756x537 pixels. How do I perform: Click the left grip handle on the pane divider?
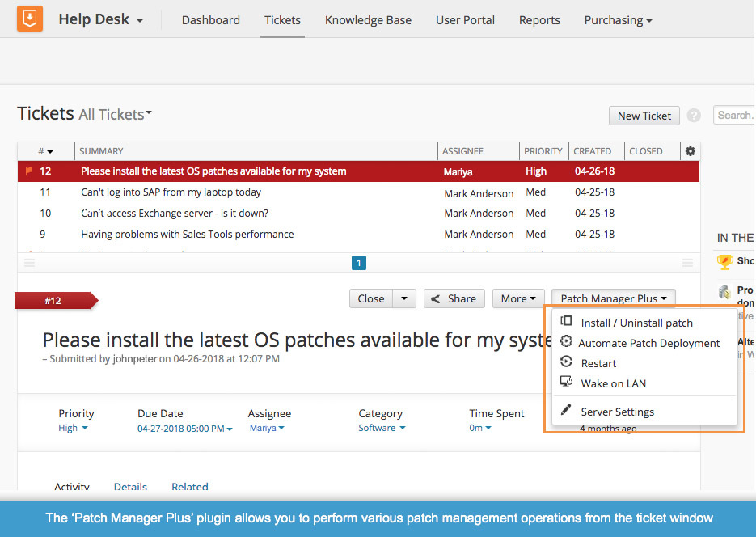pos(29,263)
